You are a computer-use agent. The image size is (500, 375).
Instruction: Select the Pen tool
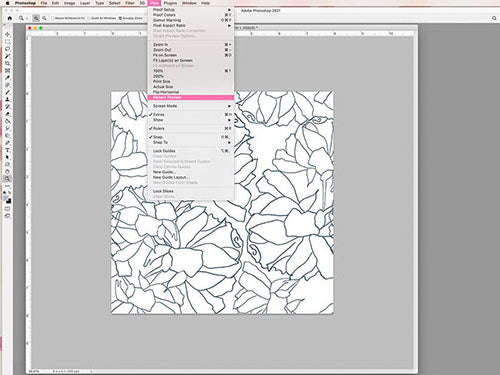pyautogui.click(x=7, y=142)
